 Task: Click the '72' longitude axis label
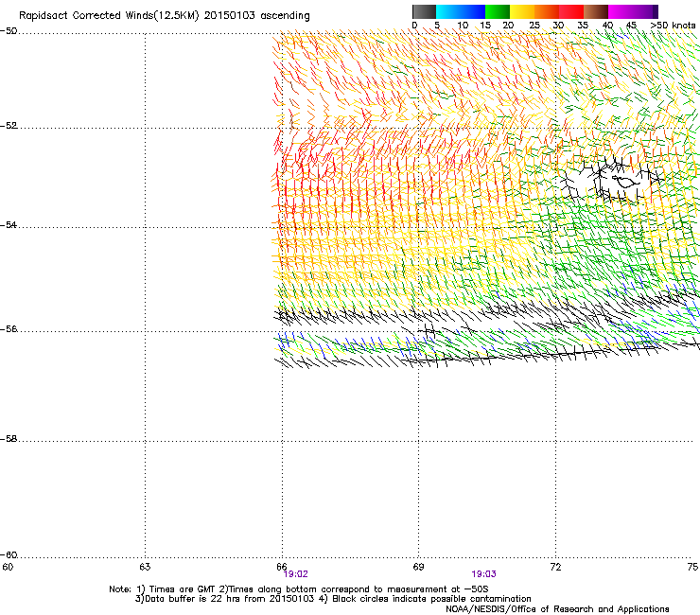[x=555, y=567]
